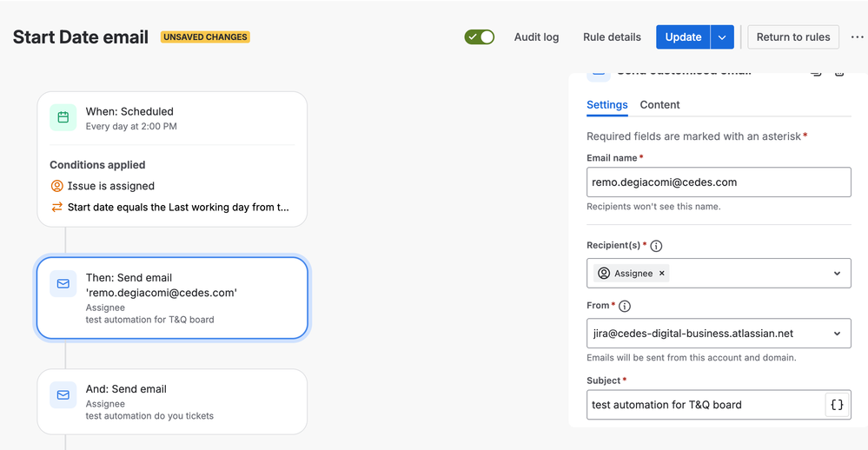The width and height of the screenshot is (868, 450).
Task: Open smart values braces button in Subject
Action: coord(837,405)
